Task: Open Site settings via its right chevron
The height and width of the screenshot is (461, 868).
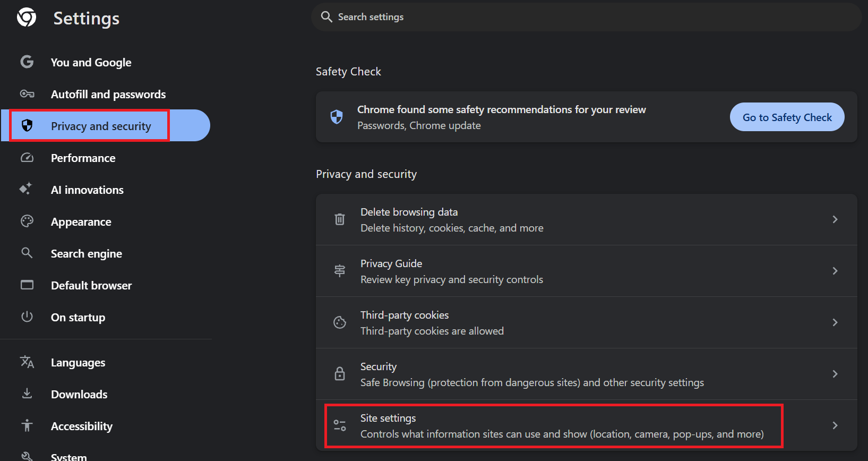Action: click(835, 425)
